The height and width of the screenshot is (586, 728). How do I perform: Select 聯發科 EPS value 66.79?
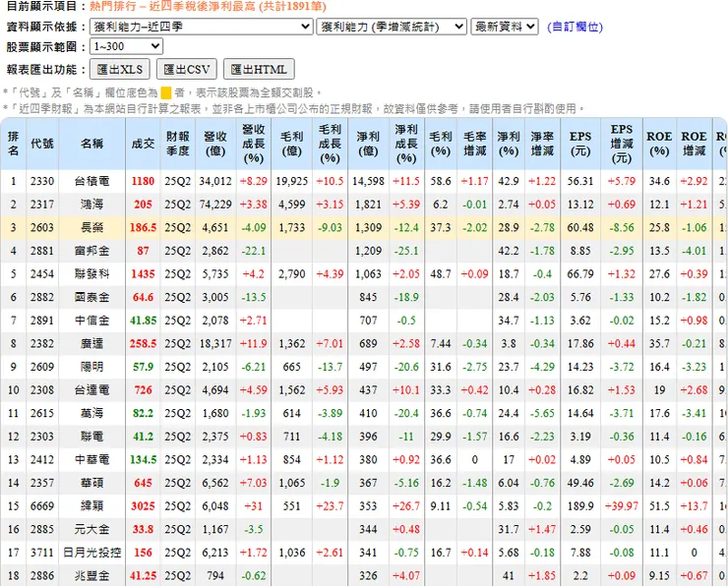pos(580,273)
